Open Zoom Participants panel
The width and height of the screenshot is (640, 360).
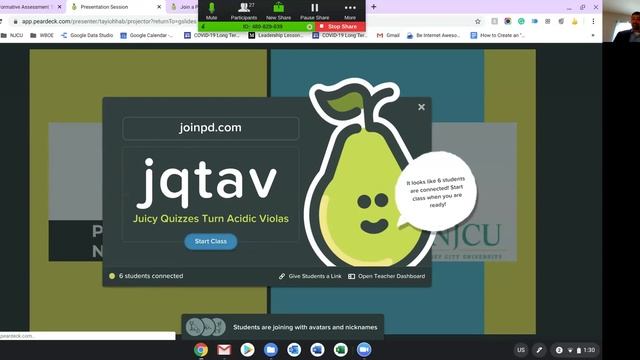point(244,11)
